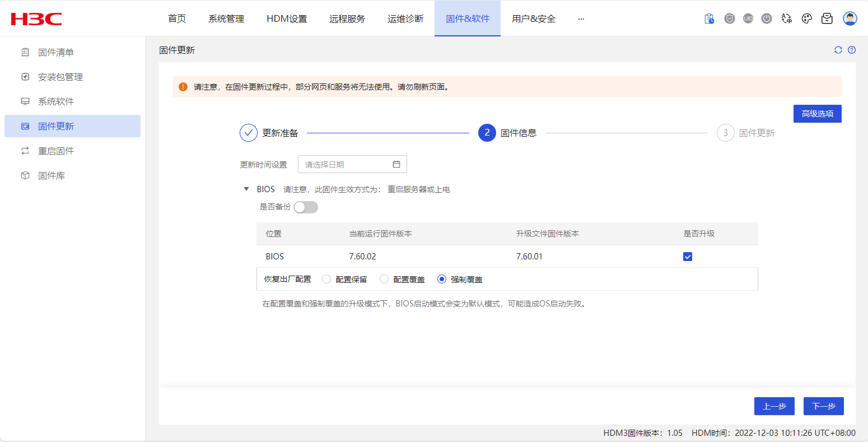The width and height of the screenshot is (868, 442).
Task: Select the 固件&软件 tab
Action: coord(468,18)
